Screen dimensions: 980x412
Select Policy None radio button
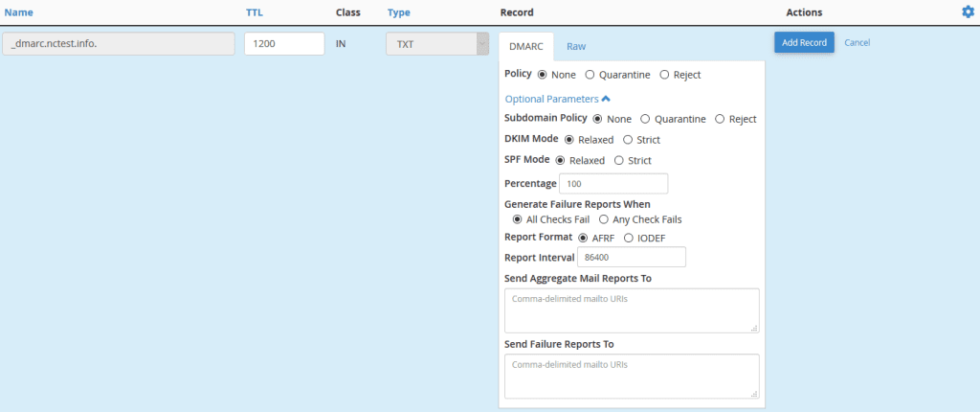(x=542, y=75)
